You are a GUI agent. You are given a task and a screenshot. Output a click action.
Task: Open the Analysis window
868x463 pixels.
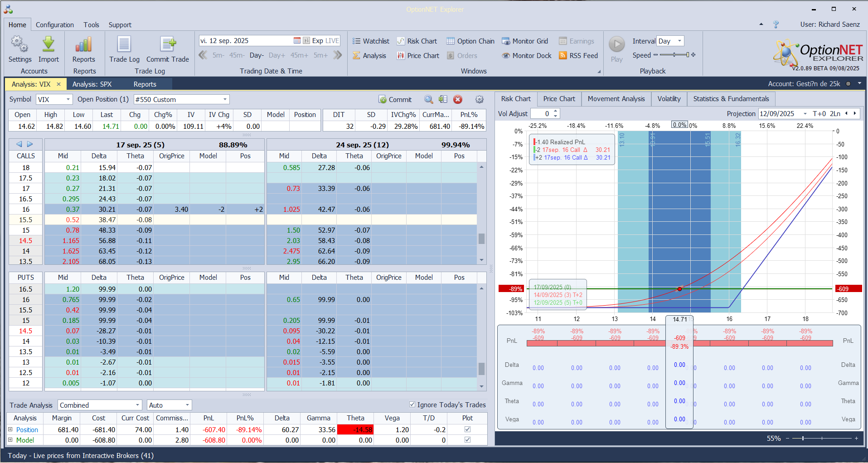(x=369, y=55)
